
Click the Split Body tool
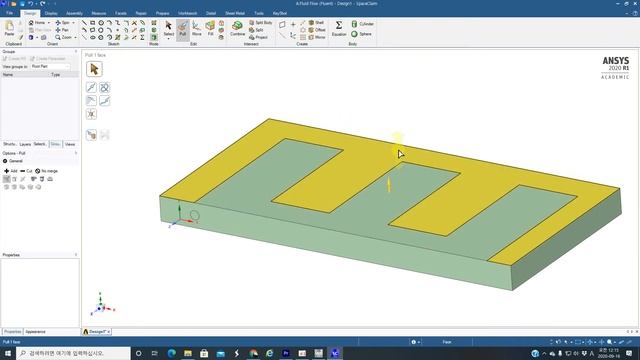[x=260, y=22]
